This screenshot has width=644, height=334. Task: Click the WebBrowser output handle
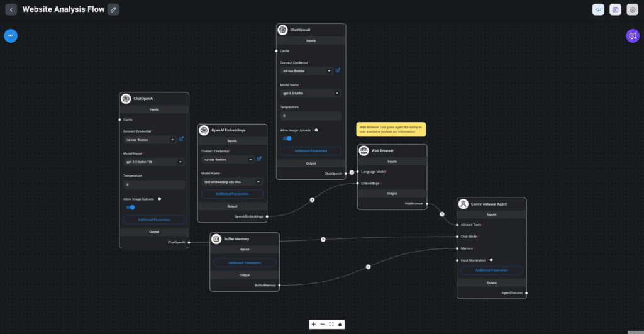[x=427, y=204]
